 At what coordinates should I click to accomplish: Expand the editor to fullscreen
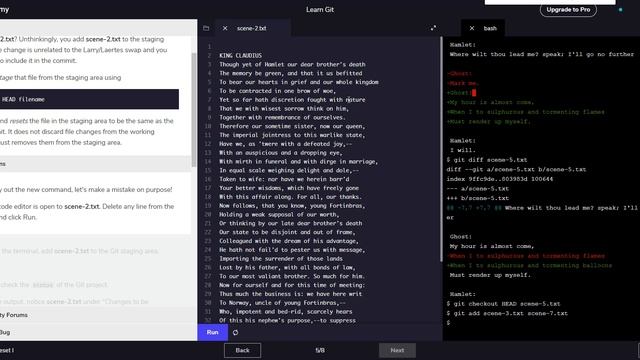click(x=433, y=28)
